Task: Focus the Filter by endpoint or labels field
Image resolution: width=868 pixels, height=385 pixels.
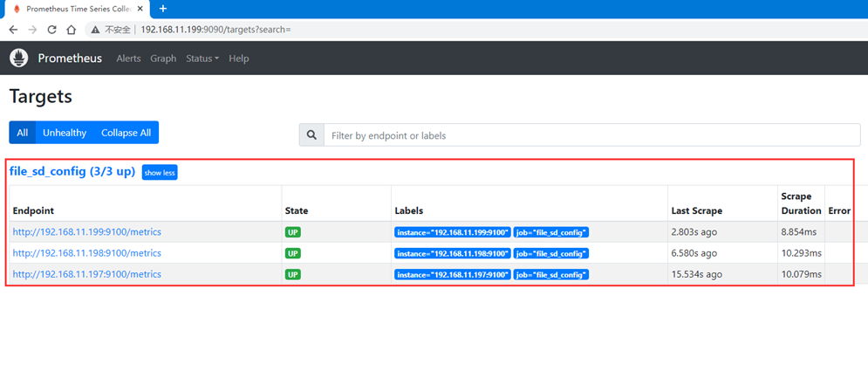Action: pyautogui.click(x=591, y=135)
